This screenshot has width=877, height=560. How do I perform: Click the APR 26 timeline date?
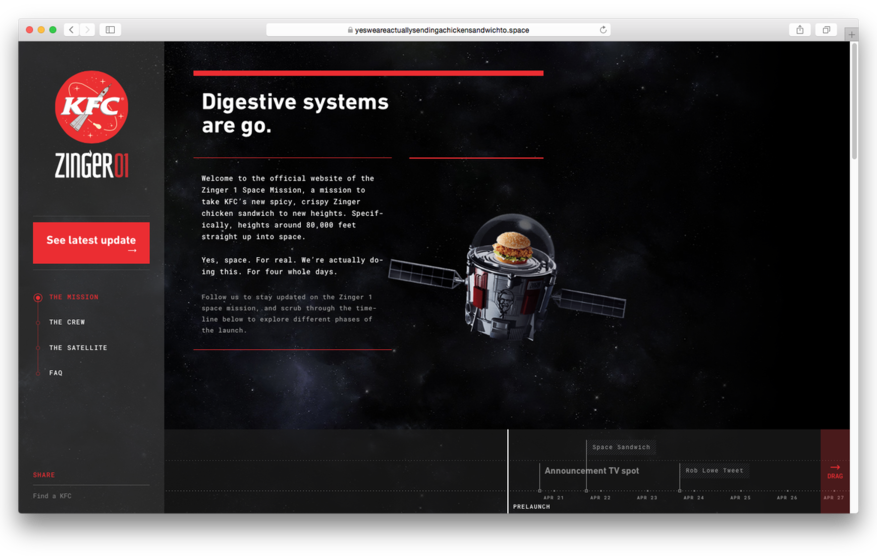pos(787,497)
